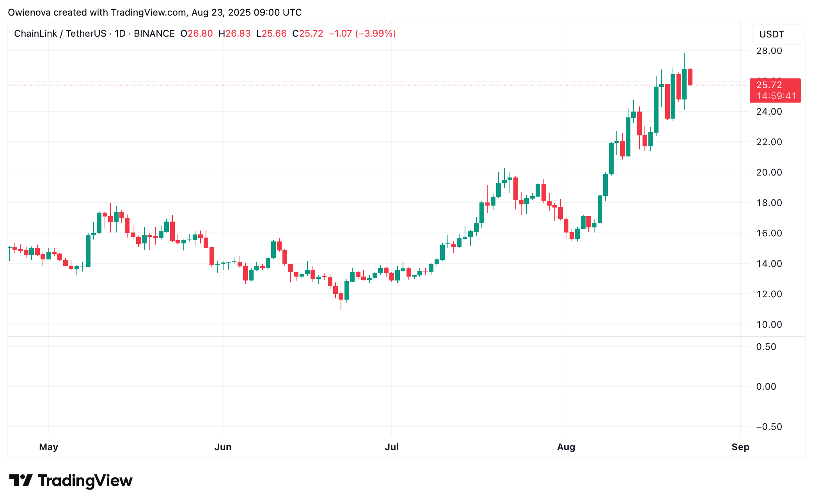Click the −1.07 (−3.99%) change value
813x504 pixels.
click(x=362, y=34)
